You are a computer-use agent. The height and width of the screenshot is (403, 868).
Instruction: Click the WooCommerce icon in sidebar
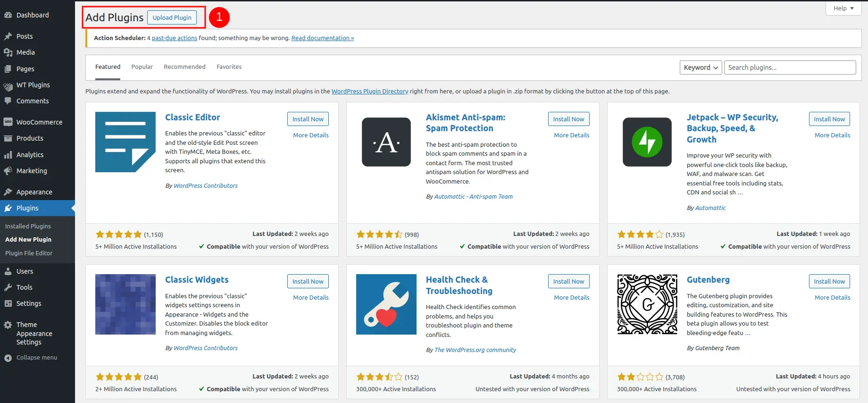(8, 122)
